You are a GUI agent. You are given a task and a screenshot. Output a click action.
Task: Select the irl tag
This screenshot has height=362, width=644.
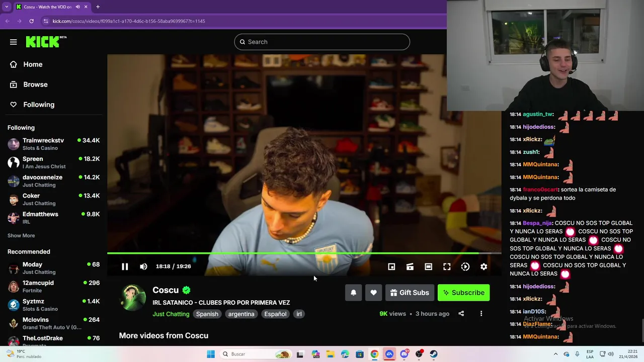click(x=299, y=314)
